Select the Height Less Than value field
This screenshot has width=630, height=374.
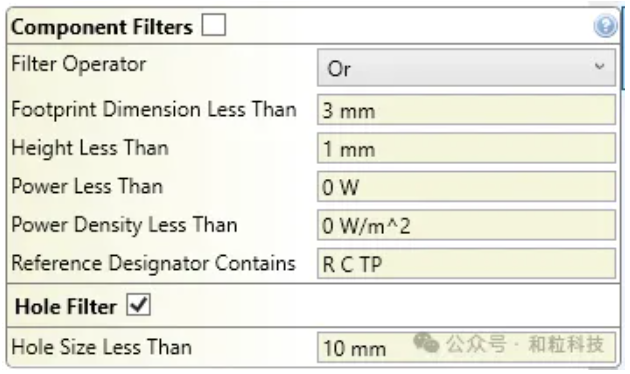coord(466,148)
